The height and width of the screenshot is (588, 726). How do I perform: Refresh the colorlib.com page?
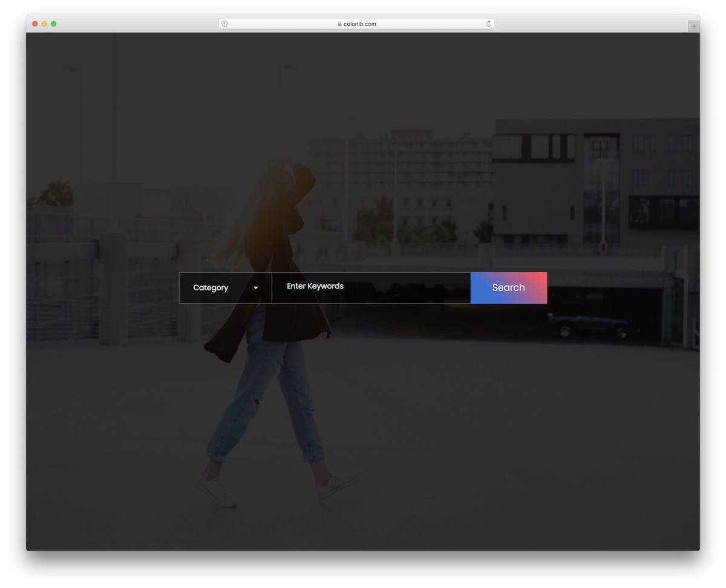click(x=488, y=24)
